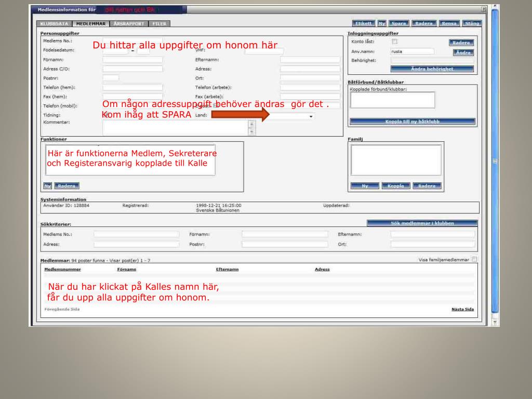Viewport: 532px width, 399px height.
Task: Open the help question mark icon
Action: (x=484, y=9)
